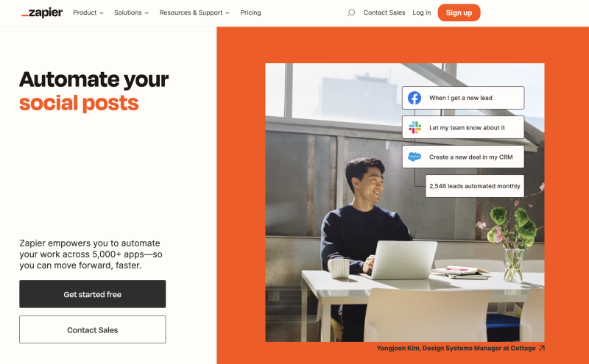This screenshot has height=364, width=589.
Task: Click the Facebook icon in the lead card
Action: [x=415, y=98]
